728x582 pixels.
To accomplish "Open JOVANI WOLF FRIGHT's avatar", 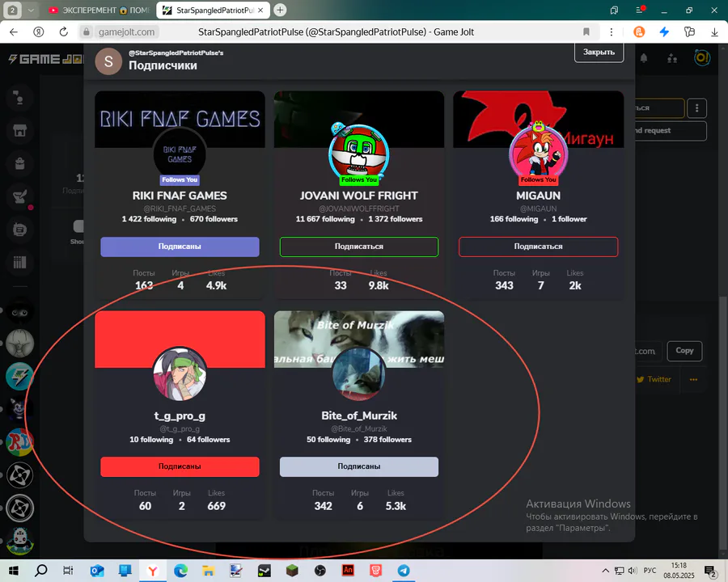I will coord(359,154).
